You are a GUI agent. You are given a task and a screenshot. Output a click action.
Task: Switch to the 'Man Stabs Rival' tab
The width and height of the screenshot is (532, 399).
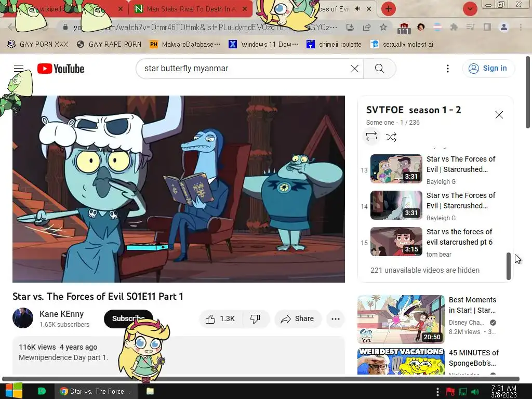pos(191,9)
